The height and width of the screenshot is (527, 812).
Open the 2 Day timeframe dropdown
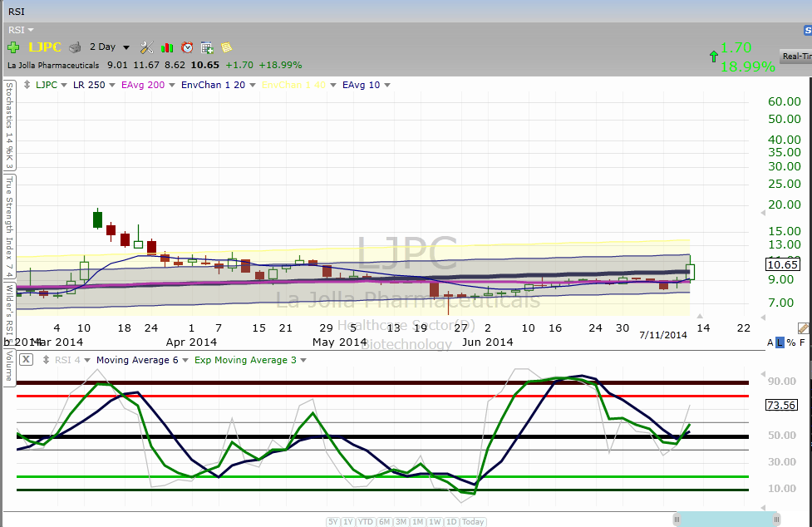110,47
